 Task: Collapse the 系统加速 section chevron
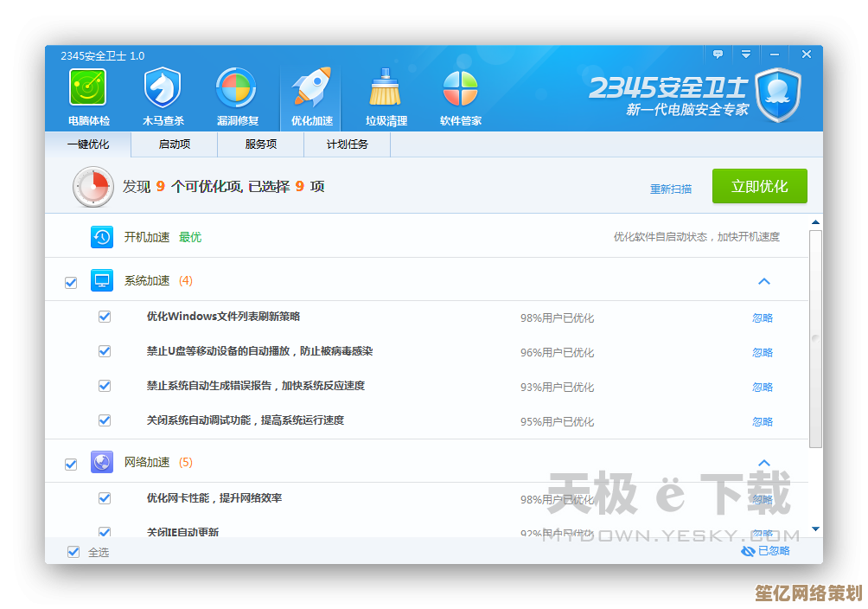pyautogui.click(x=763, y=281)
